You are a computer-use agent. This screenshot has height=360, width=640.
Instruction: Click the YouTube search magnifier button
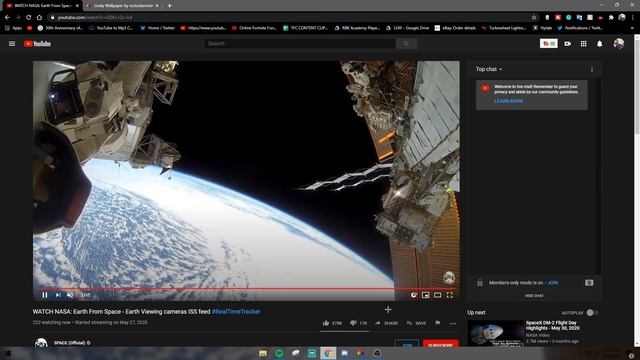(406, 44)
